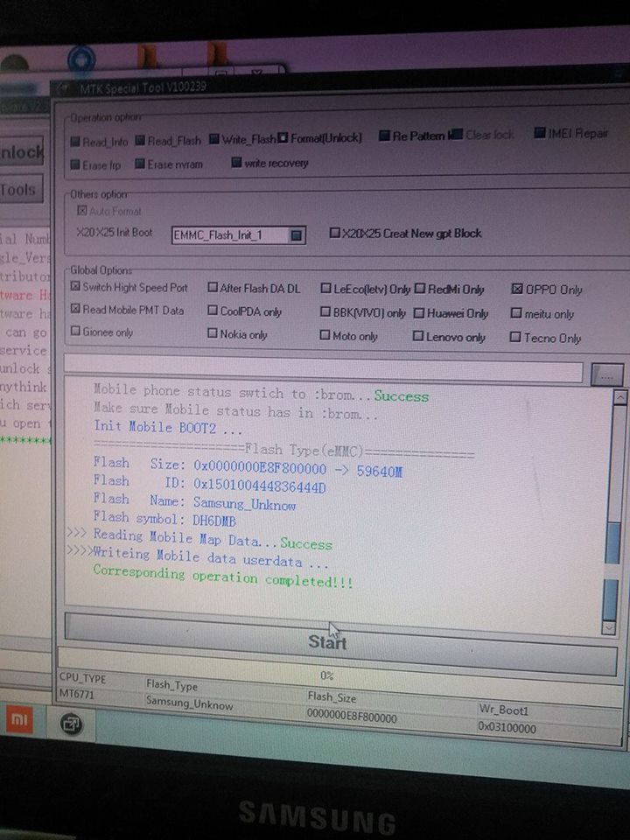Image resolution: width=630 pixels, height=840 pixels.
Task: Open the EMMC_Flash_Init_1 dropdown
Action: (x=296, y=235)
